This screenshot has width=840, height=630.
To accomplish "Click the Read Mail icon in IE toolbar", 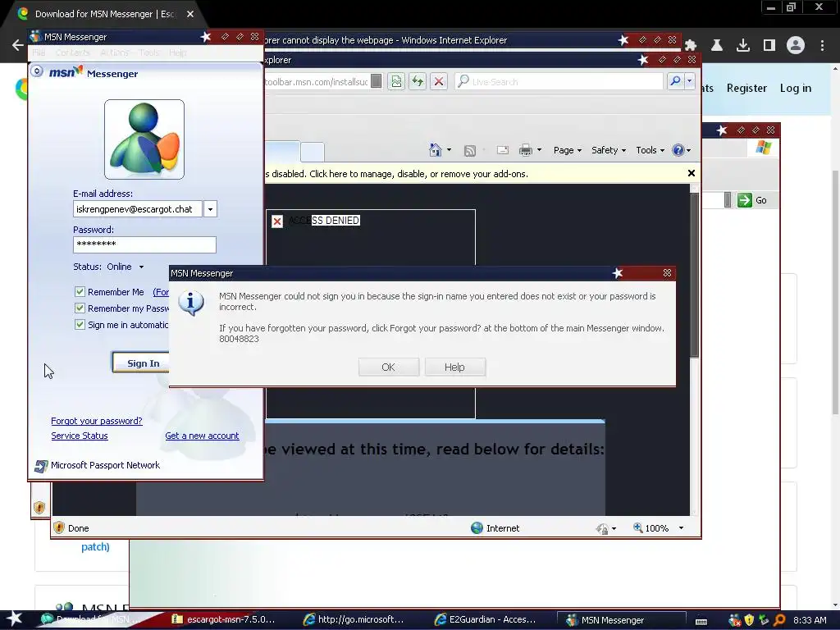I will (503, 151).
